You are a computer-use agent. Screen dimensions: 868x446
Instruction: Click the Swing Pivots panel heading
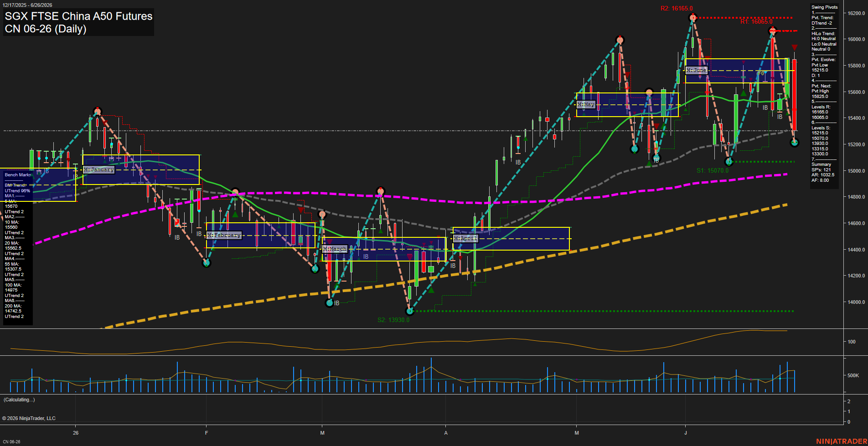pos(825,7)
